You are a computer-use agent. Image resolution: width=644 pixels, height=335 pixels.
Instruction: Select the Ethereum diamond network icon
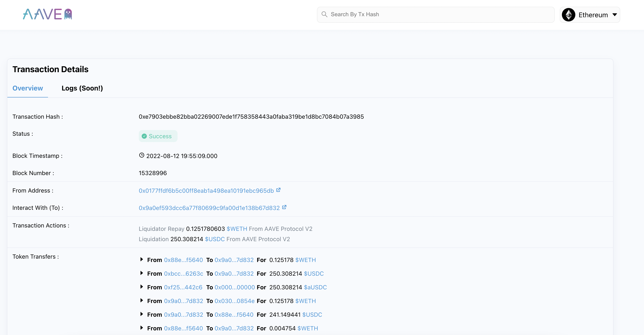[x=568, y=15]
